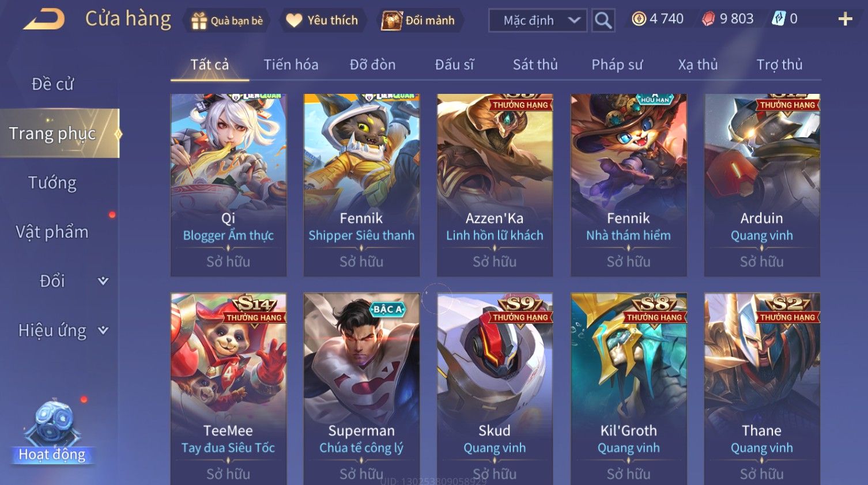Open Vật phẩm sidebar section
Viewport: 868px width, 485px height.
(52, 232)
